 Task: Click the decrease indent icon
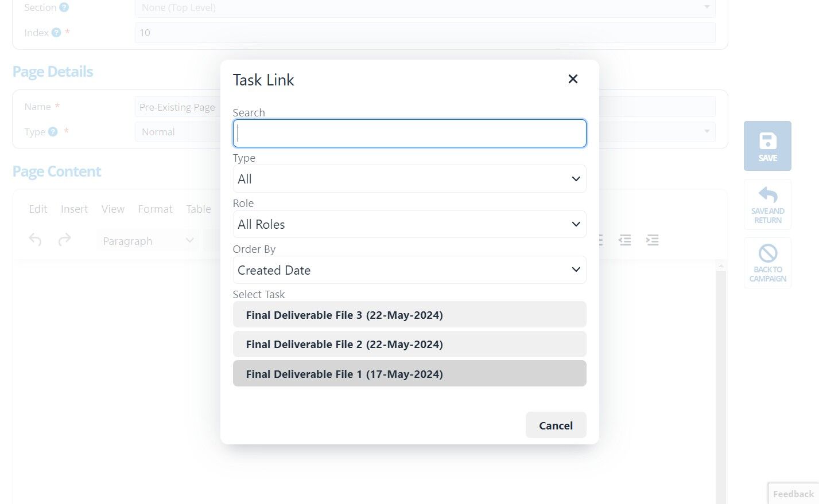point(625,240)
